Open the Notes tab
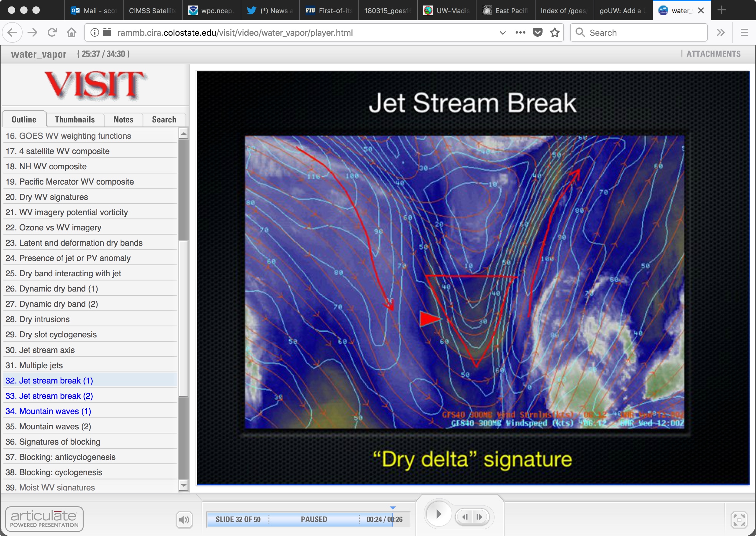Image resolution: width=756 pixels, height=536 pixels. (123, 119)
